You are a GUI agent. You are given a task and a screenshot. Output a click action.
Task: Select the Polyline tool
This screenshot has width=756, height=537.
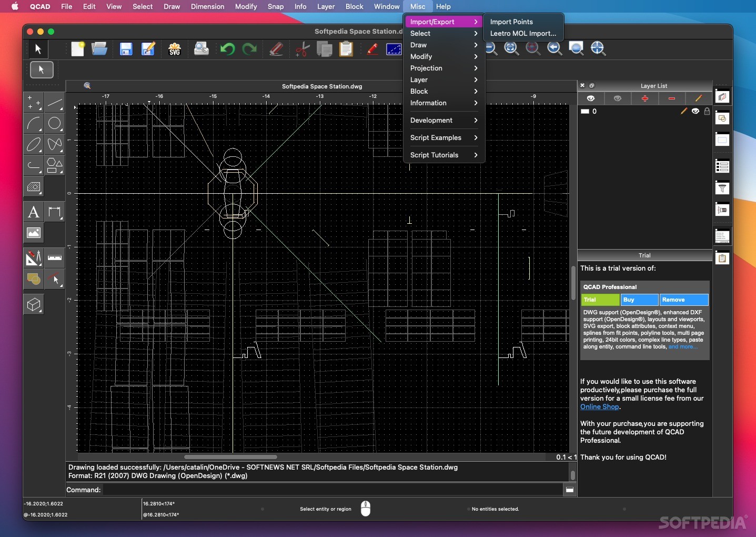click(x=34, y=165)
